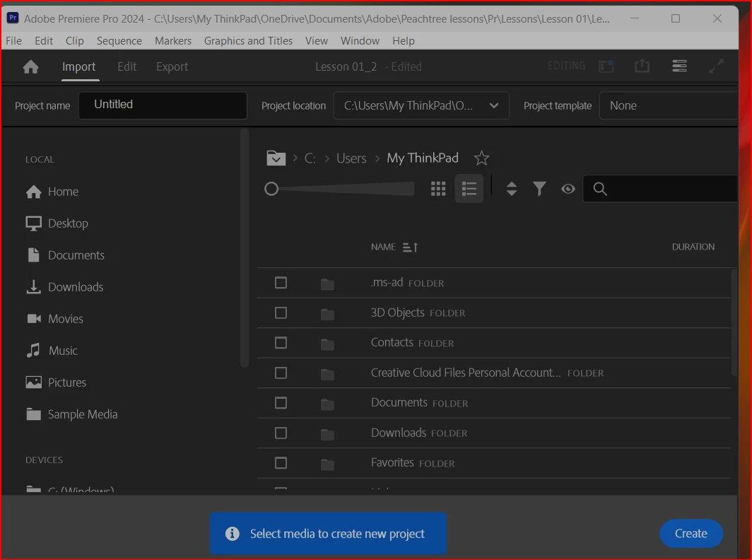This screenshot has width=752, height=560.
Task: Open the Home location in sidebar
Action: click(x=52, y=192)
